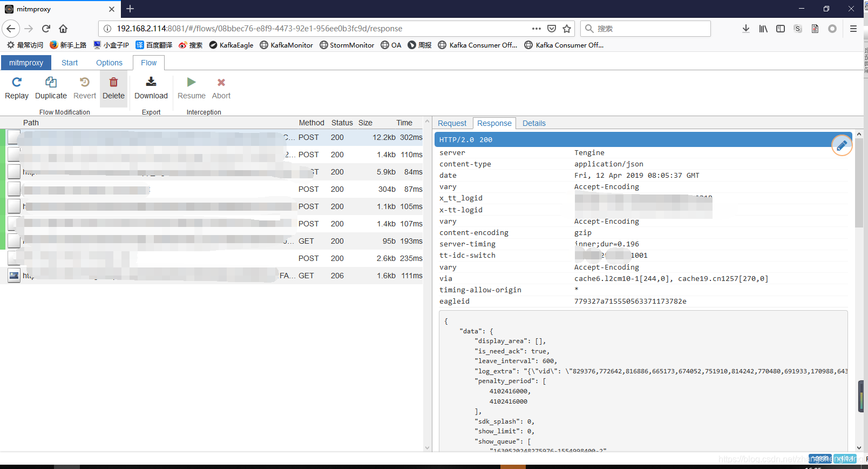Open the StormMonitor bookmark
The height and width of the screenshot is (469, 868).
pyautogui.click(x=347, y=45)
